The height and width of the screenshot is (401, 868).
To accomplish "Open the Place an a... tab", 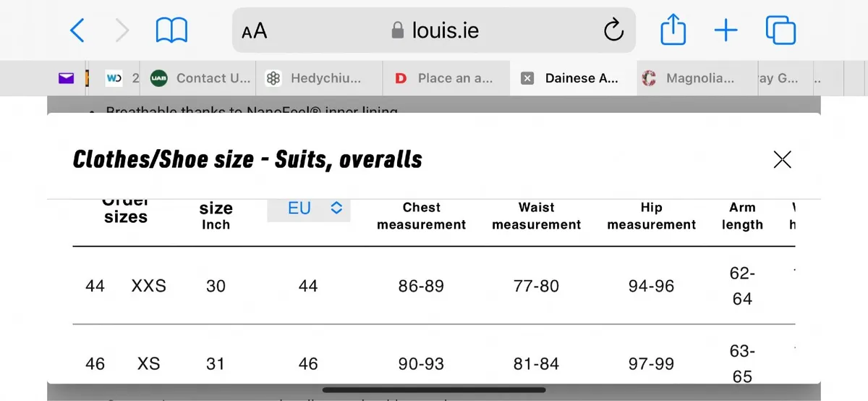I will [x=446, y=78].
